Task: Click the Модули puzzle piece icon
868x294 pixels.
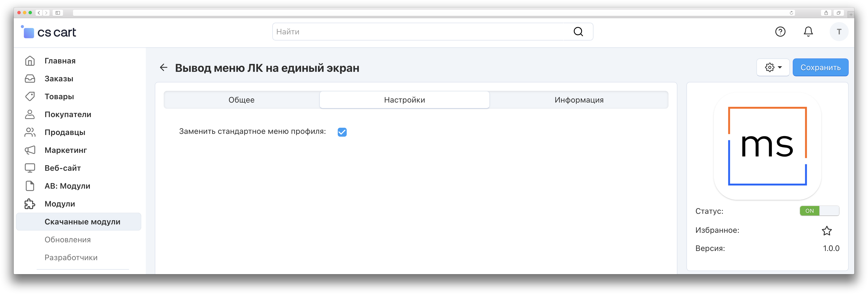Action: (30, 204)
